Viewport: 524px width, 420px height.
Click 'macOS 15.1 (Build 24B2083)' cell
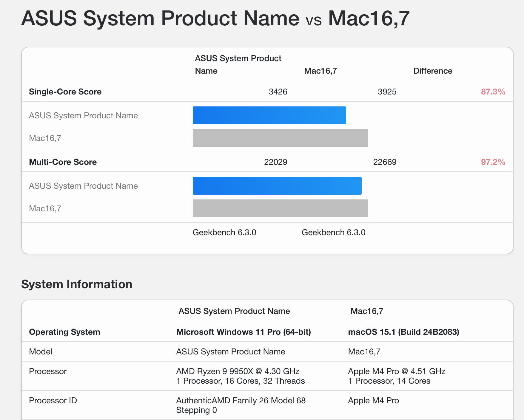coord(403,332)
